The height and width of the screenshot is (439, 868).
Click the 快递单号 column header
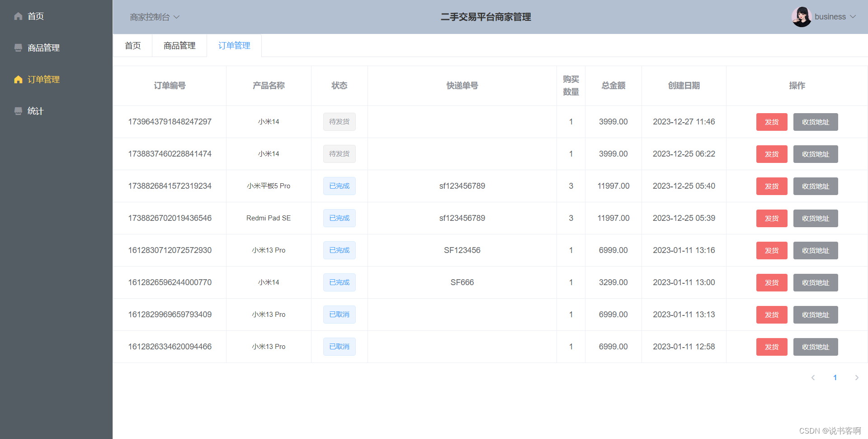tap(462, 86)
